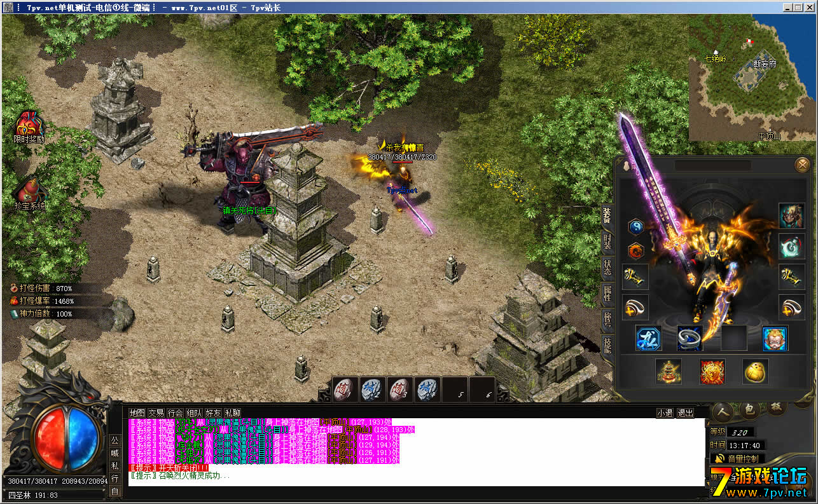Open the 好友 friends button
This screenshot has width=818, height=504.
click(x=214, y=412)
